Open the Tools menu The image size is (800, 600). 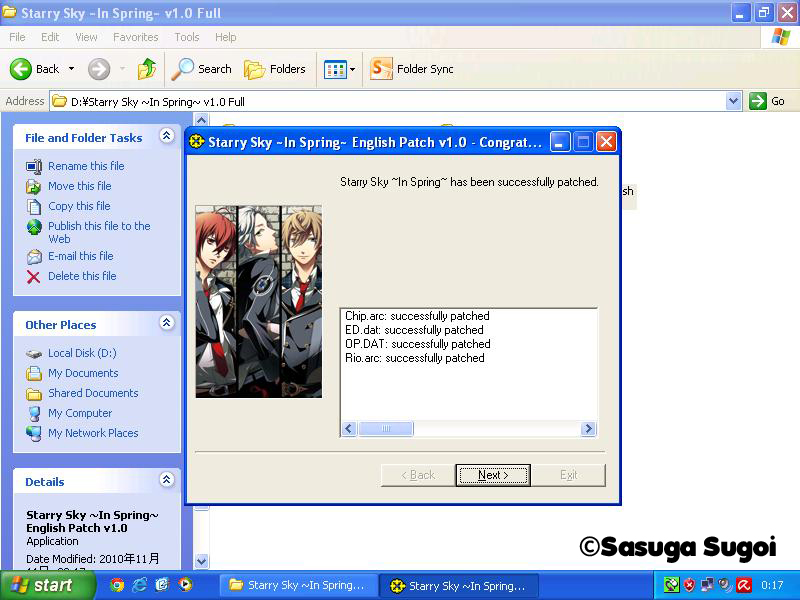tap(187, 37)
